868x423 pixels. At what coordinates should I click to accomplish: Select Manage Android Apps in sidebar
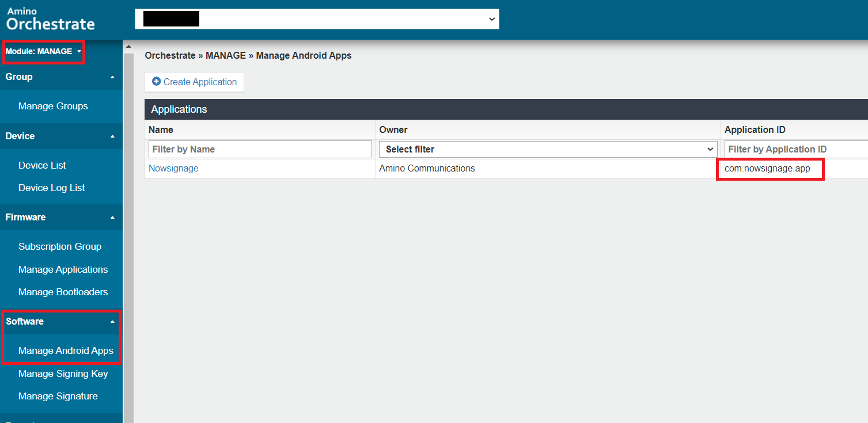click(x=66, y=350)
